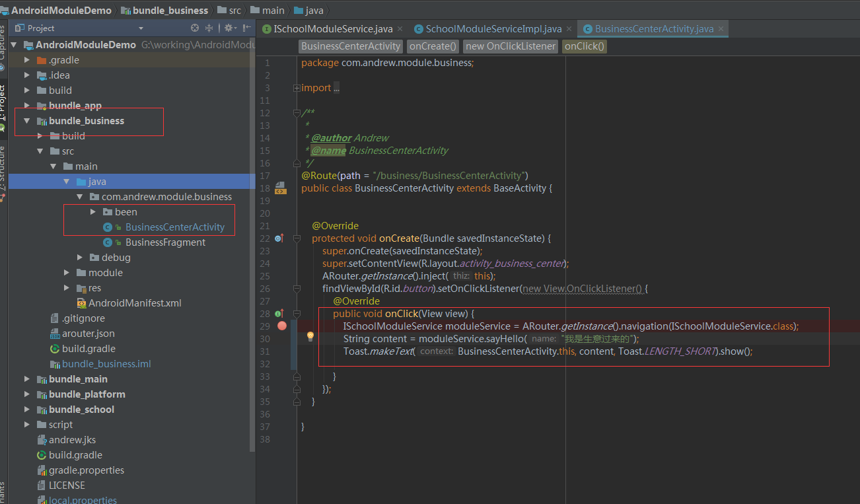Switch to ISchoolModuleService.java tab

332,29
